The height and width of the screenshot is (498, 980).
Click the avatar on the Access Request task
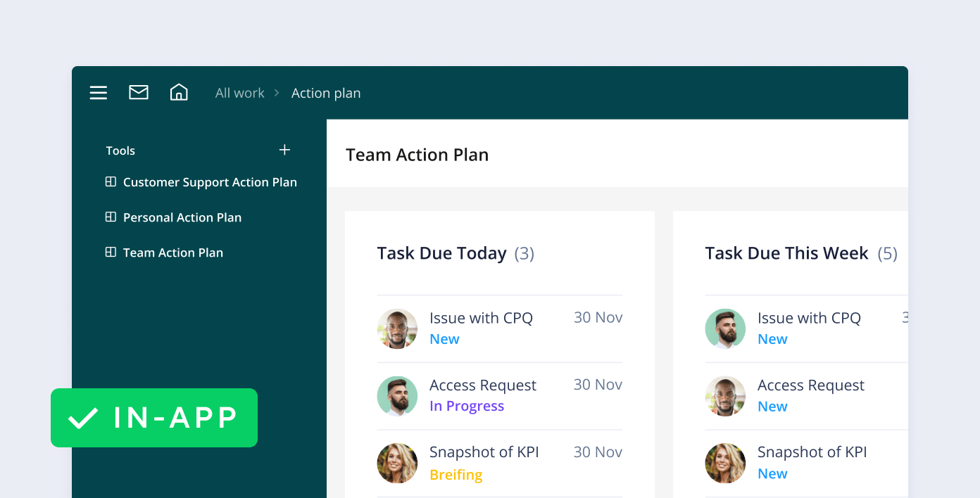point(397,395)
